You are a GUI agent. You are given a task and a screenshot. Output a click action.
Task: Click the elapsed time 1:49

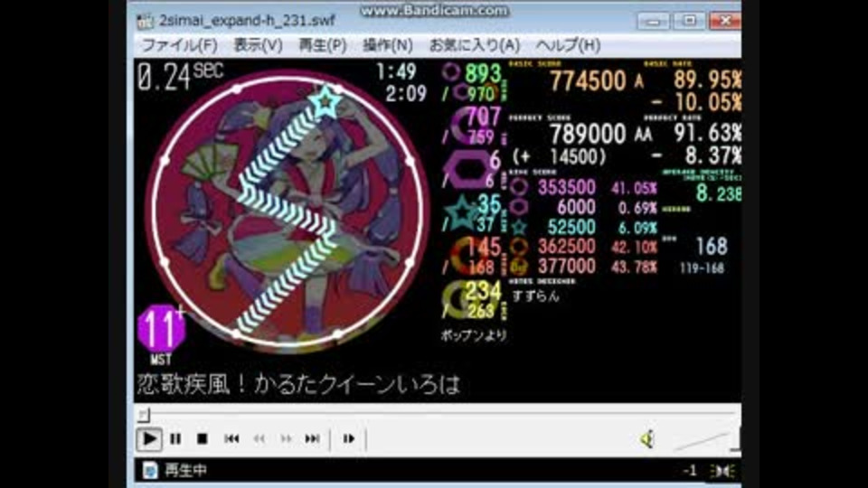tap(396, 71)
